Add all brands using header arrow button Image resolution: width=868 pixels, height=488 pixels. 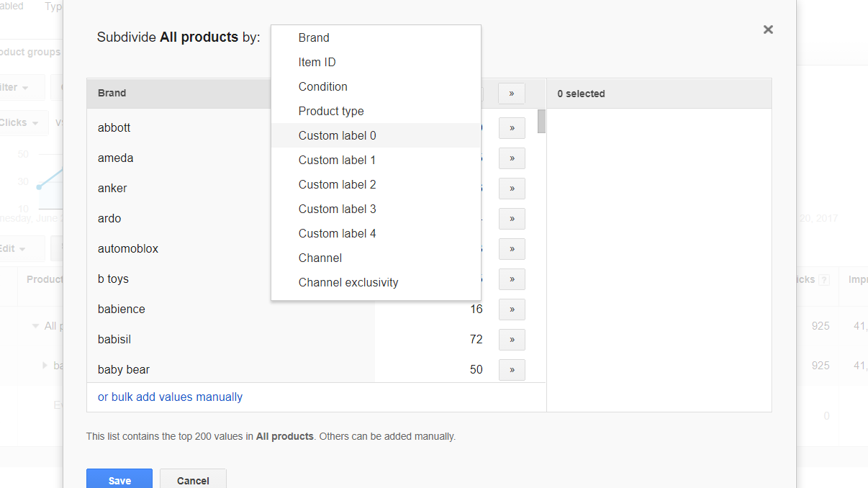click(512, 94)
